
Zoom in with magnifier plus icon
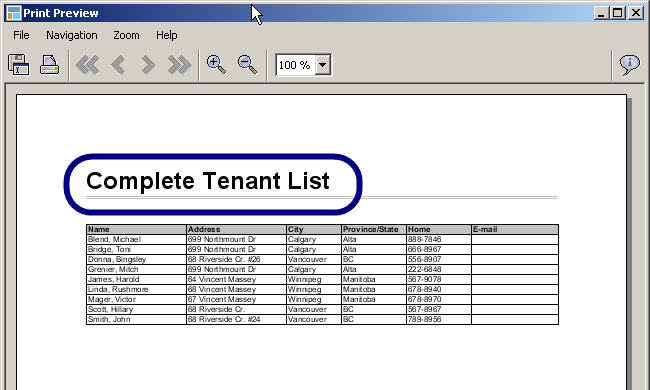[x=216, y=65]
